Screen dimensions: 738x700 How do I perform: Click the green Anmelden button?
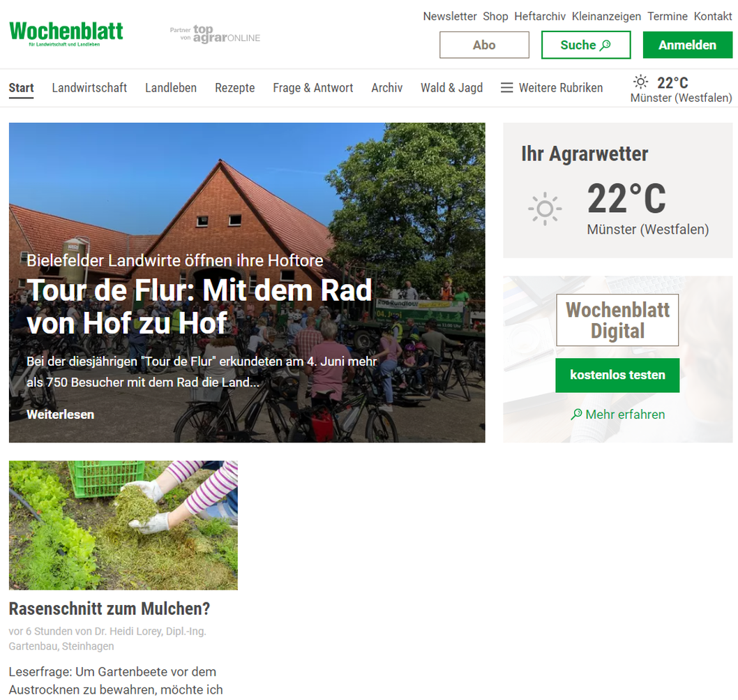tap(688, 45)
